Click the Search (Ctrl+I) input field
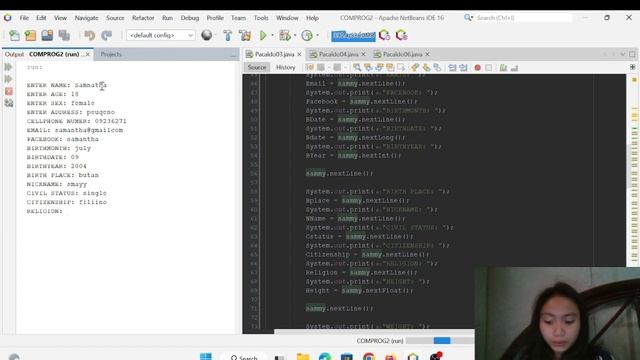Screen dimensions: 640x360 524,18
